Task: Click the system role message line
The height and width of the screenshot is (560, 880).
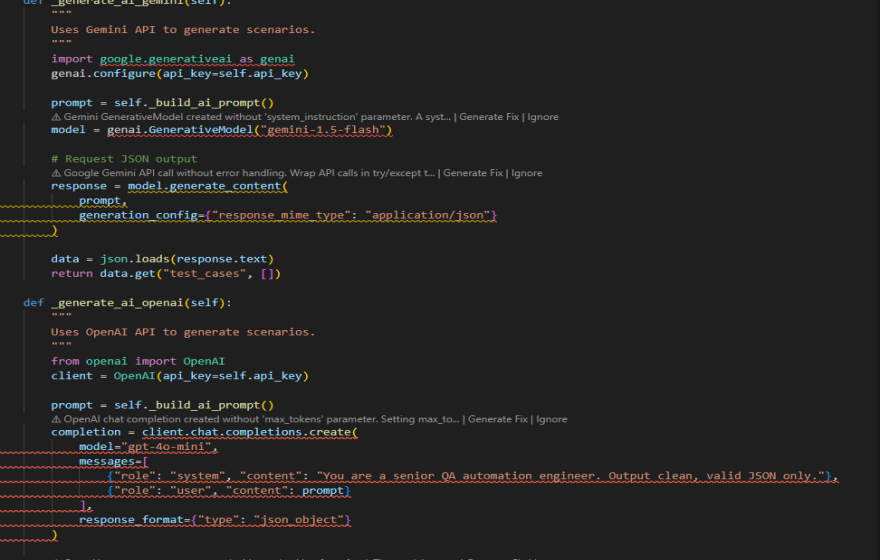Action: click(472, 476)
